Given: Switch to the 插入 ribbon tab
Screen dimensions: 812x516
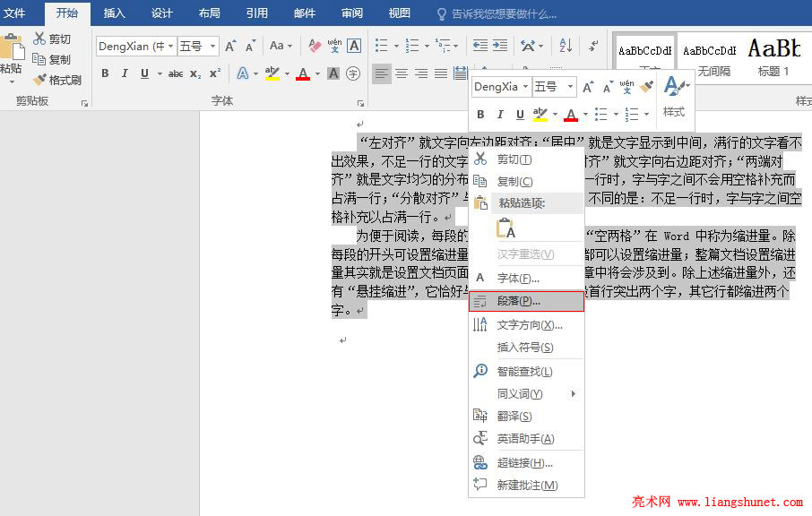Looking at the screenshot, I should [x=114, y=13].
